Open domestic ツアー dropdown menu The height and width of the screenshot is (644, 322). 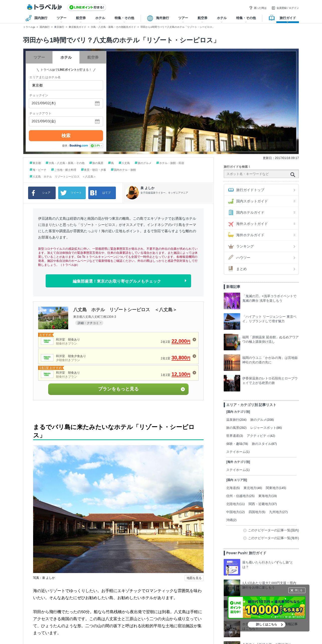[61, 18]
